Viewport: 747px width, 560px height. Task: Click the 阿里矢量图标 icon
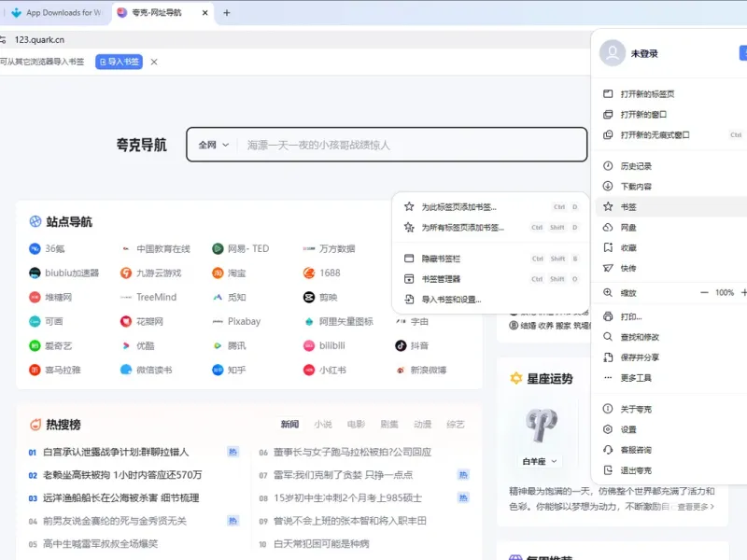(x=309, y=321)
